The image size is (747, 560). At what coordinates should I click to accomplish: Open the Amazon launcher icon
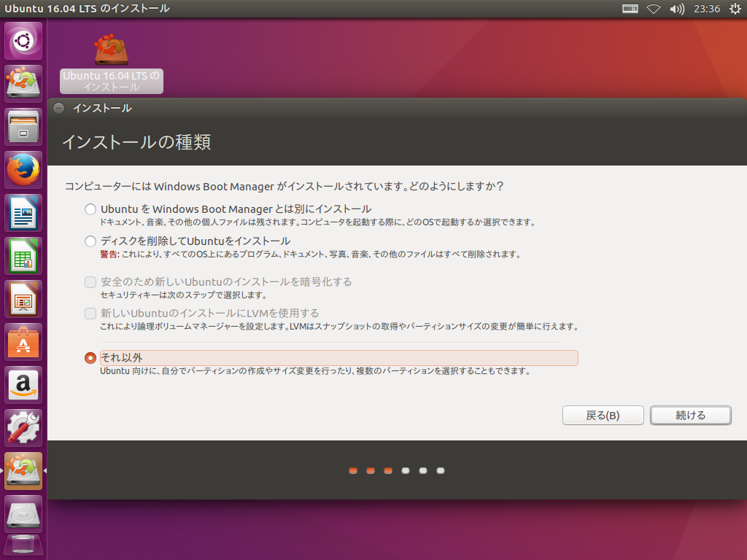[x=23, y=385]
